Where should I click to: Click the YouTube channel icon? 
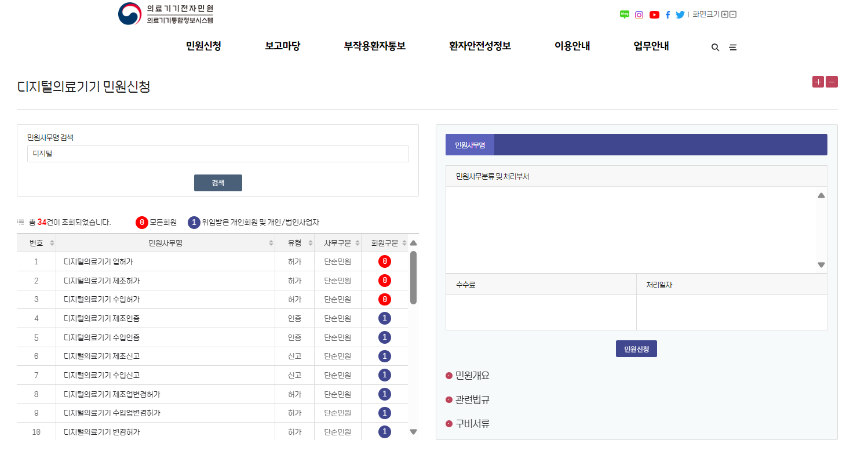click(x=654, y=14)
